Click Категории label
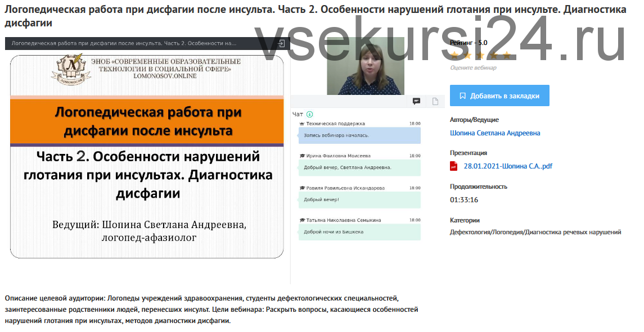This screenshot has height=332, width=644. [465, 220]
